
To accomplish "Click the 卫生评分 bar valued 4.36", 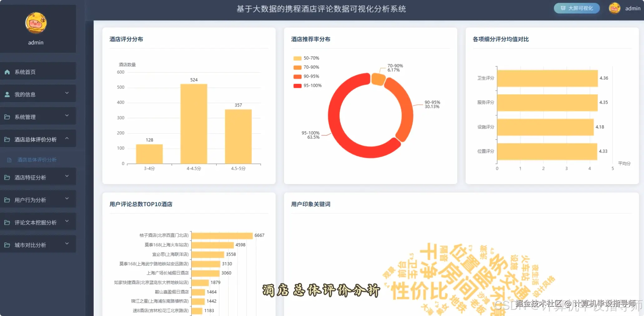I will click(547, 78).
